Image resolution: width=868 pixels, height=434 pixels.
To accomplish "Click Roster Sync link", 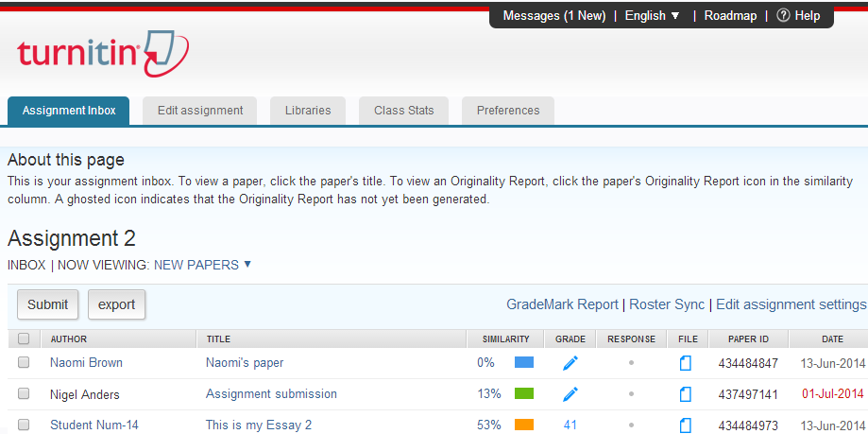I will point(667,304).
